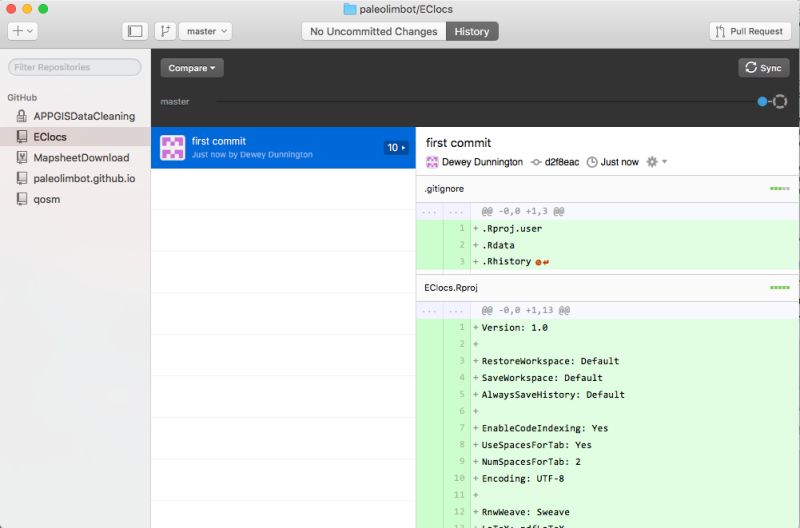The width and height of the screenshot is (800, 528).
Task: Click the blue commit dot on timeline
Action: pyautogui.click(x=762, y=102)
